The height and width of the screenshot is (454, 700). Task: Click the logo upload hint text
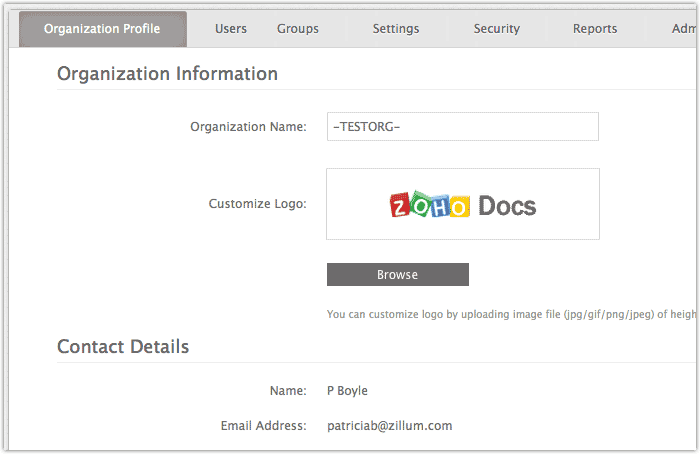[510, 314]
